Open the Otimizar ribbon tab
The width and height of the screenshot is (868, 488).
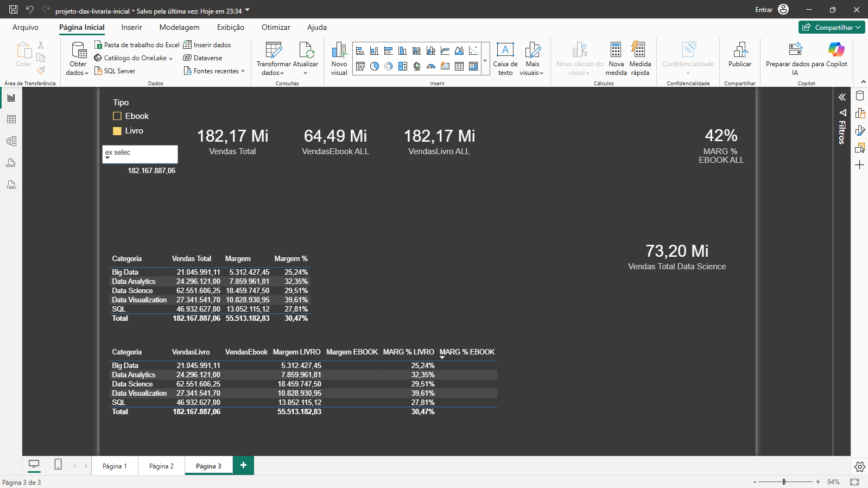[x=276, y=27]
